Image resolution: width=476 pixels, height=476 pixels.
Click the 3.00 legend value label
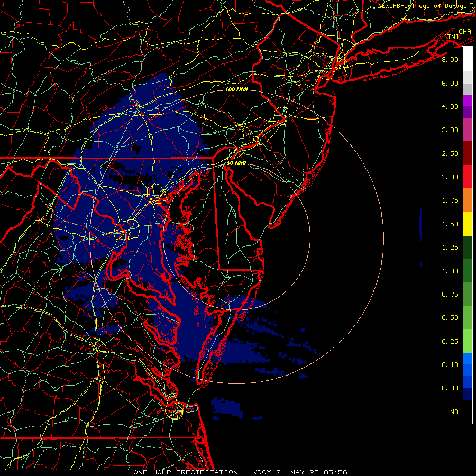click(450, 130)
